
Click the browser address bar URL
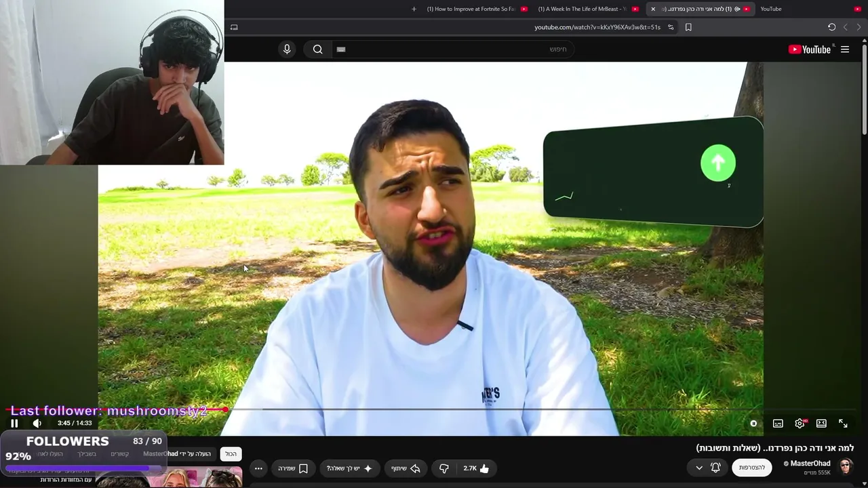pos(597,27)
